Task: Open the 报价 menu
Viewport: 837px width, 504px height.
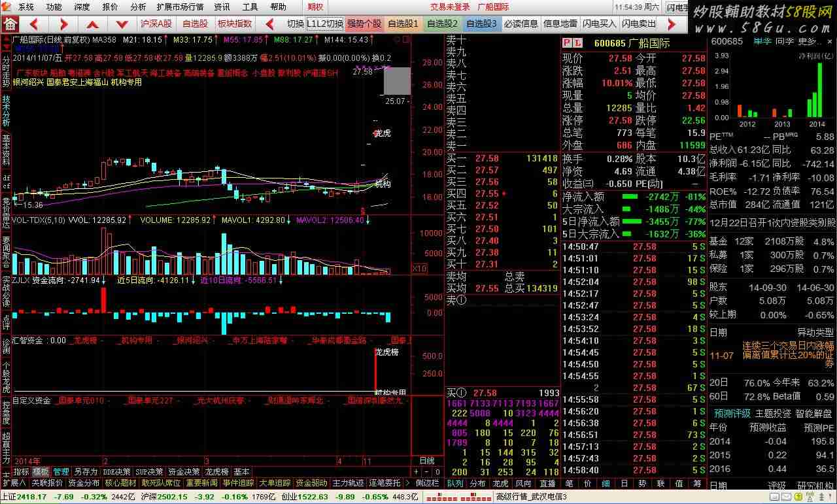Action: (x=110, y=7)
